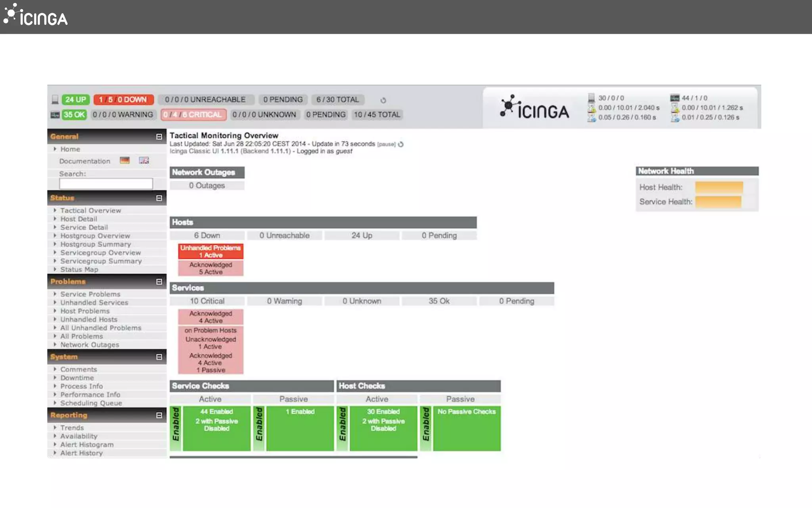This screenshot has width=812, height=508.
Task: Click the service icon beside 35 OK
Action: pyautogui.click(x=55, y=115)
